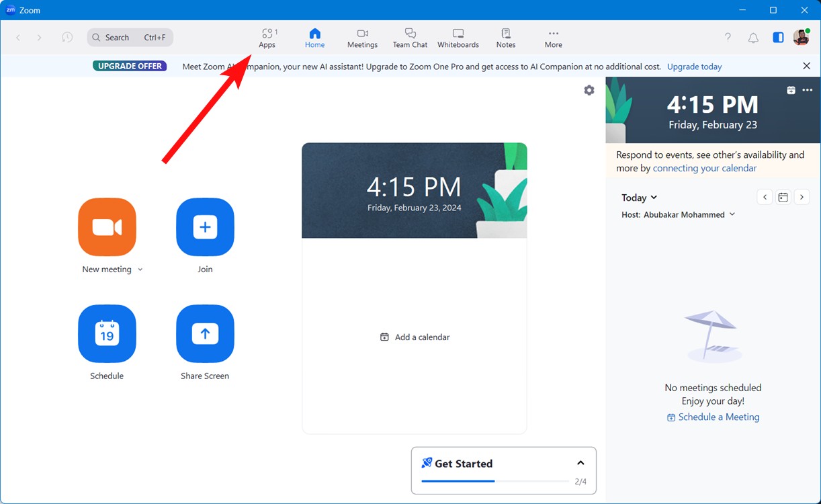Start Share Screen
The width and height of the screenshot is (821, 504).
205,334
